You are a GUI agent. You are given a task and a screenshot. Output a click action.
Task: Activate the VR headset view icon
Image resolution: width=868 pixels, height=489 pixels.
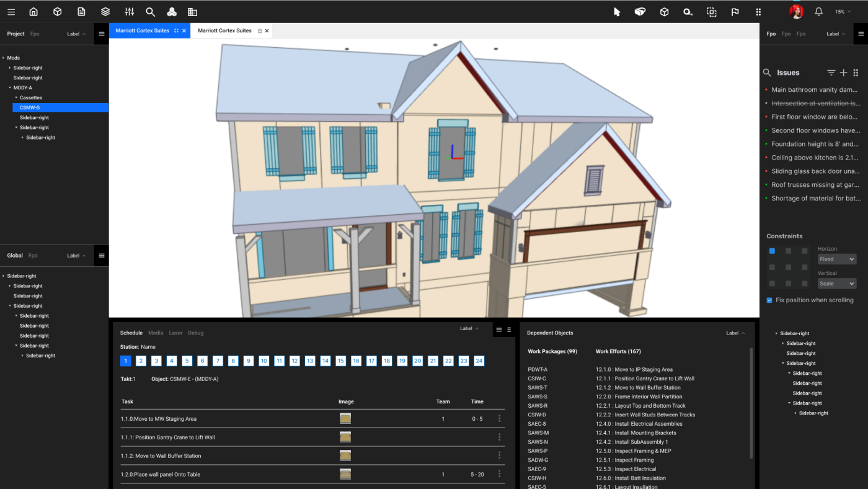640,12
